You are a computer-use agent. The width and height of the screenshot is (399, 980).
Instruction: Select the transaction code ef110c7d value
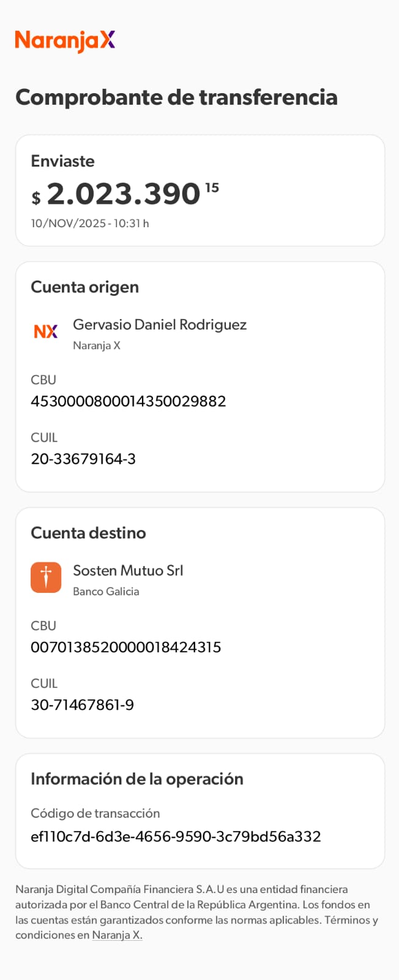click(x=176, y=836)
